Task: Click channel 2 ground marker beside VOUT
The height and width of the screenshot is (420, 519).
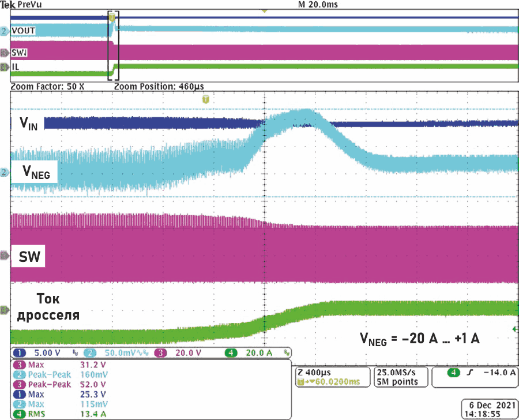Action: [4, 31]
